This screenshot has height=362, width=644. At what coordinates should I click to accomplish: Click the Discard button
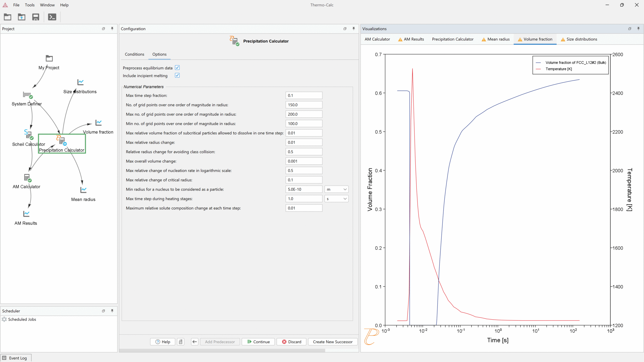(x=291, y=342)
